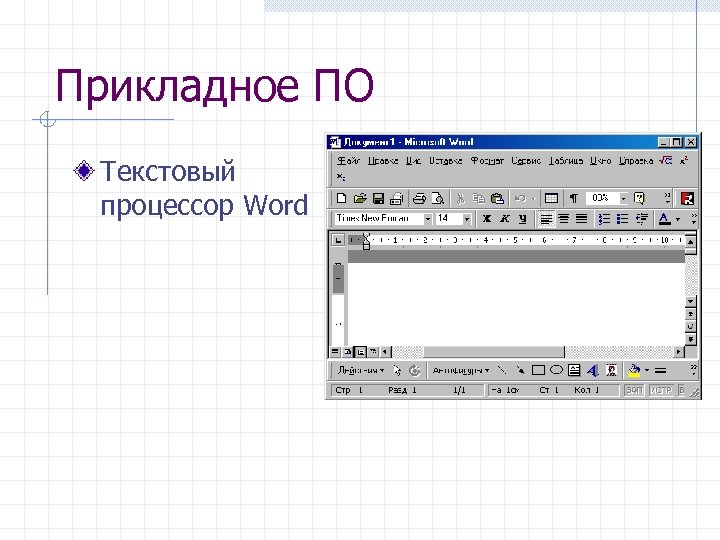Screen dimensions: 720x540
Task: Toggle Underline formatting button
Action: pos(523,219)
